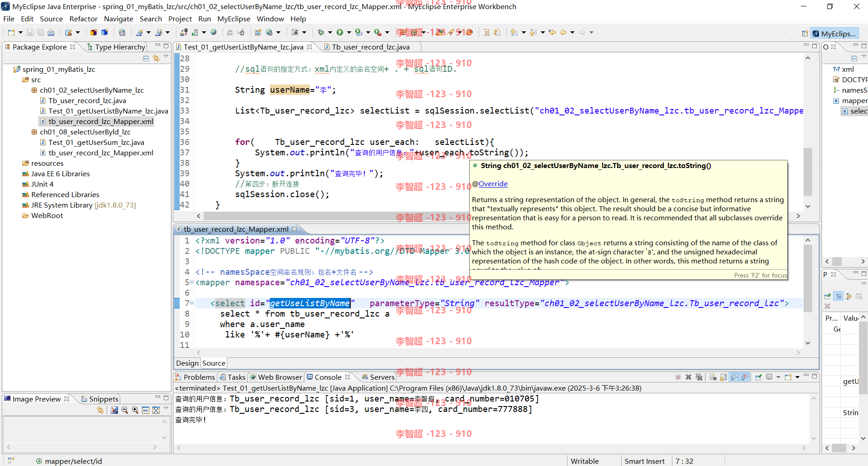Open the Refactor menu

click(x=83, y=19)
